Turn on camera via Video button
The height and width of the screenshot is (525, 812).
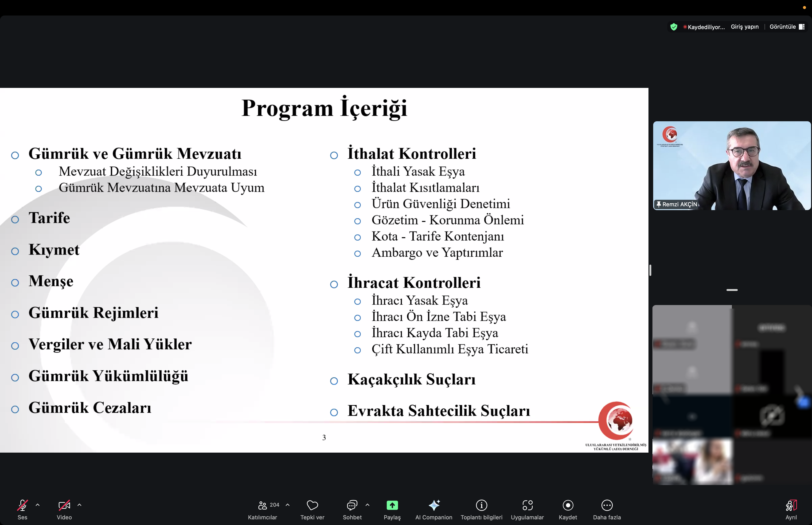(x=64, y=506)
